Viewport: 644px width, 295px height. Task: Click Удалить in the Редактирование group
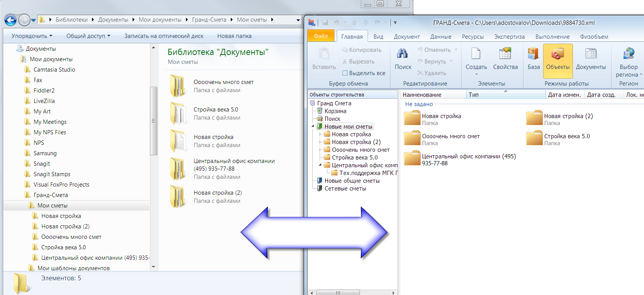[431, 73]
